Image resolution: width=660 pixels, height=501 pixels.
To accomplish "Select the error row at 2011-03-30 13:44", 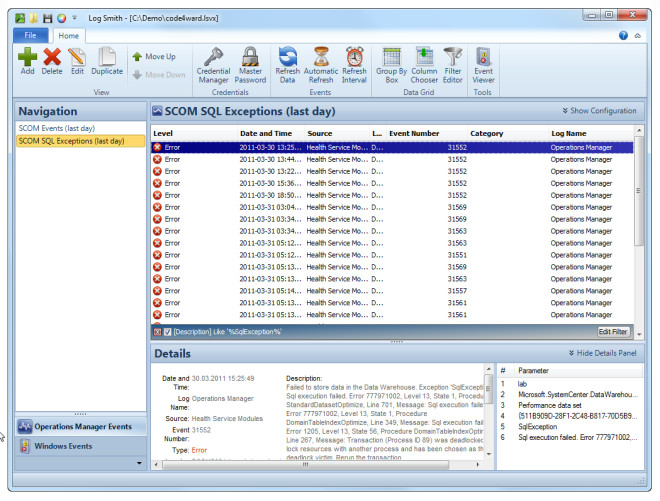I will [x=392, y=160].
